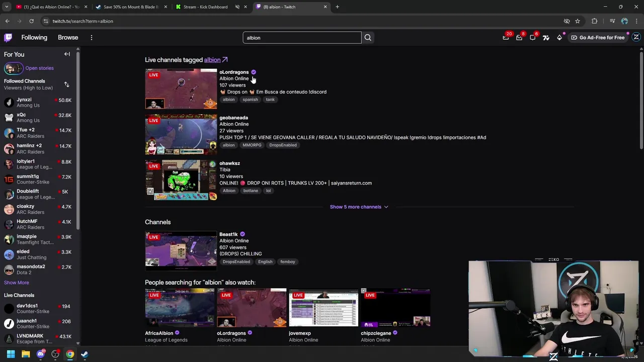Screen dimensions: 644x362
Task: Open File Explorer from the taskbar
Action: pyautogui.click(x=26, y=354)
